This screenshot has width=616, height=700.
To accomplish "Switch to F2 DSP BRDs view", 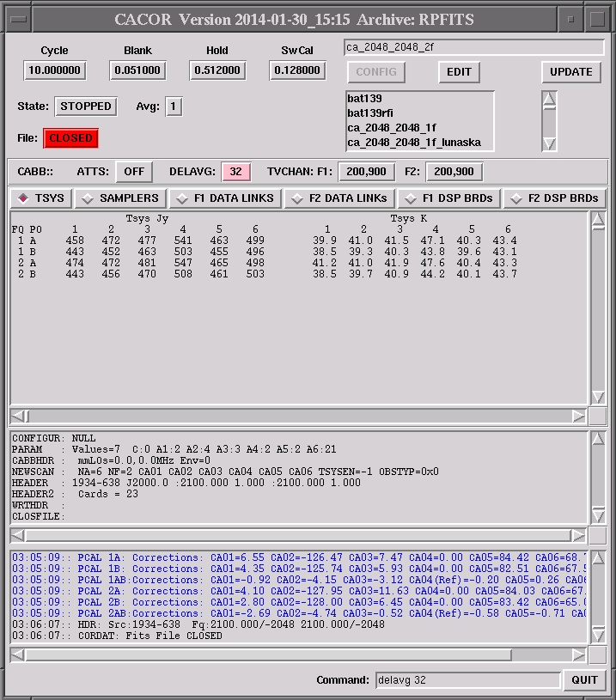I will pos(554,198).
